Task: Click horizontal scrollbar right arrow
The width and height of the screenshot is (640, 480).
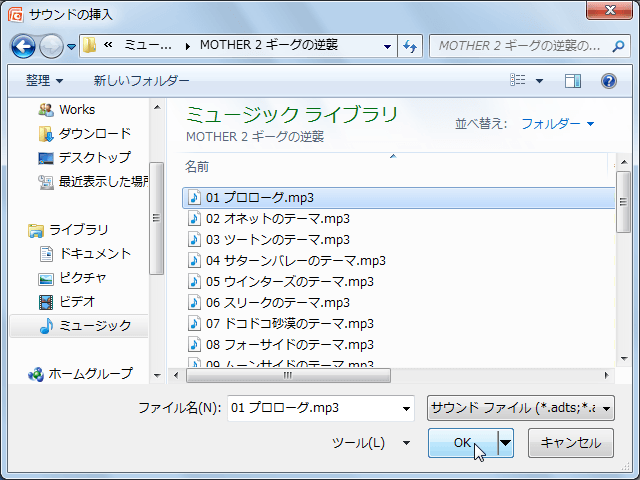Action: pos(607,375)
